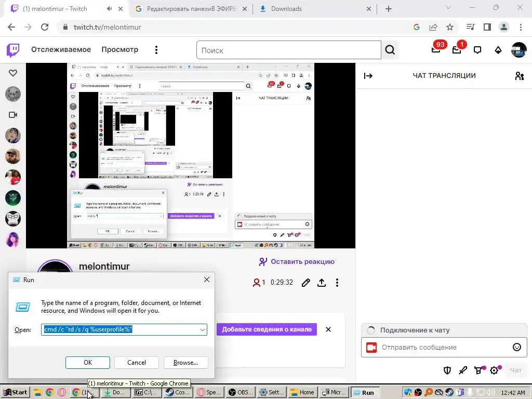Click the pencil edit stream info icon
Image resolution: width=532 pixels, height=399 pixels.
(305, 283)
